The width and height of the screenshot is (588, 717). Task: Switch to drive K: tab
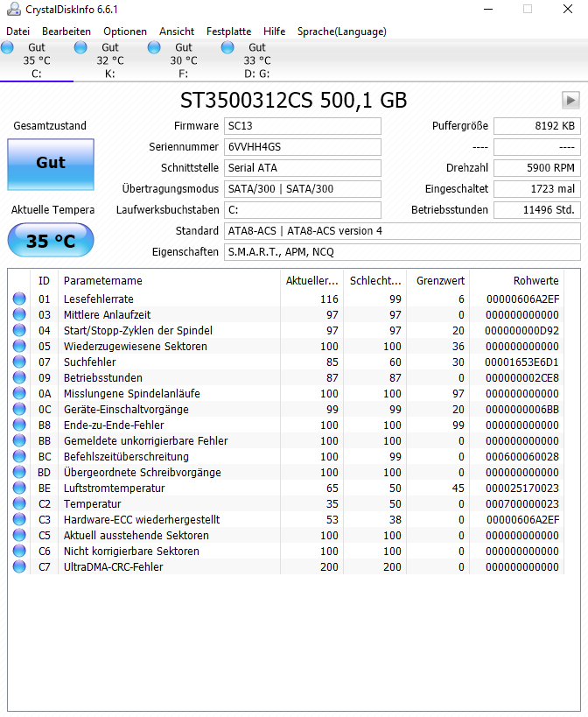coord(110,60)
